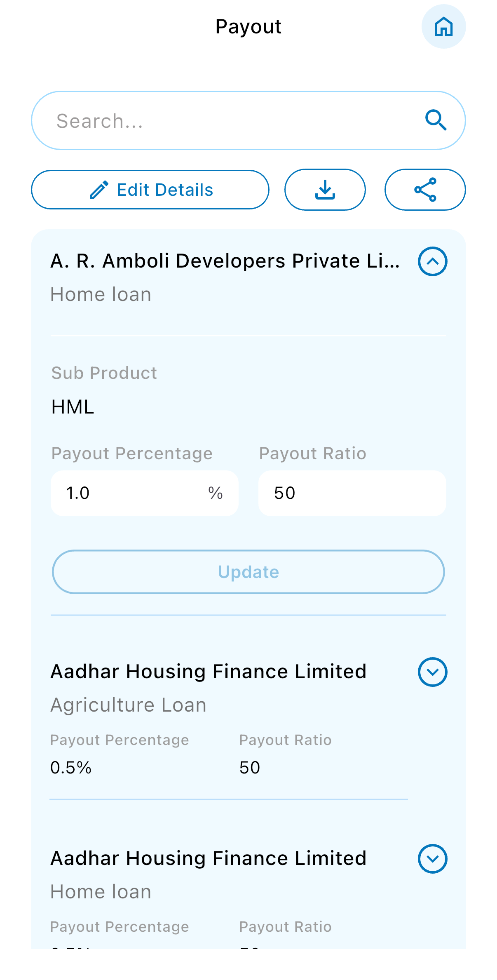Tap the HML sub product value
The image size is (497, 980).
pos(73,407)
